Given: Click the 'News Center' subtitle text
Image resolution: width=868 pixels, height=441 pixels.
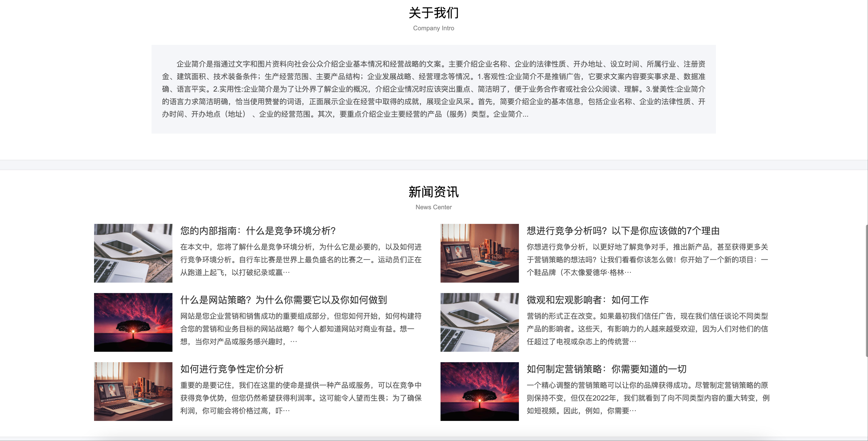Looking at the screenshot, I should [433, 207].
